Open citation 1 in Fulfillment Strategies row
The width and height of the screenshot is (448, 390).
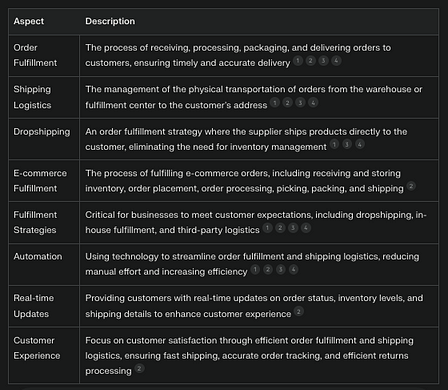pos(267,228)
